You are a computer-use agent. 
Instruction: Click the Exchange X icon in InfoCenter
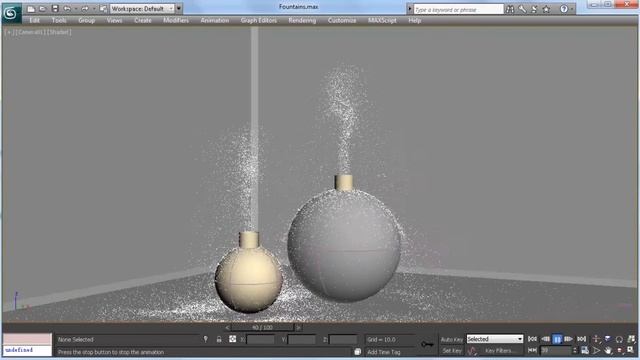coord(534,9)
